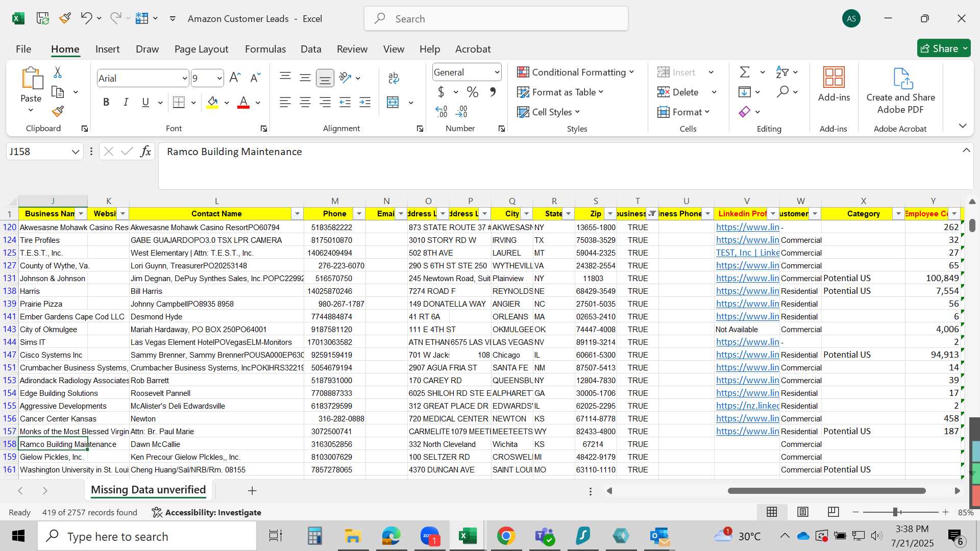The height and width of the screenshot is (551, 980).
Task: Click the Find & Select magnifier icon
Action: coord(782,92)
